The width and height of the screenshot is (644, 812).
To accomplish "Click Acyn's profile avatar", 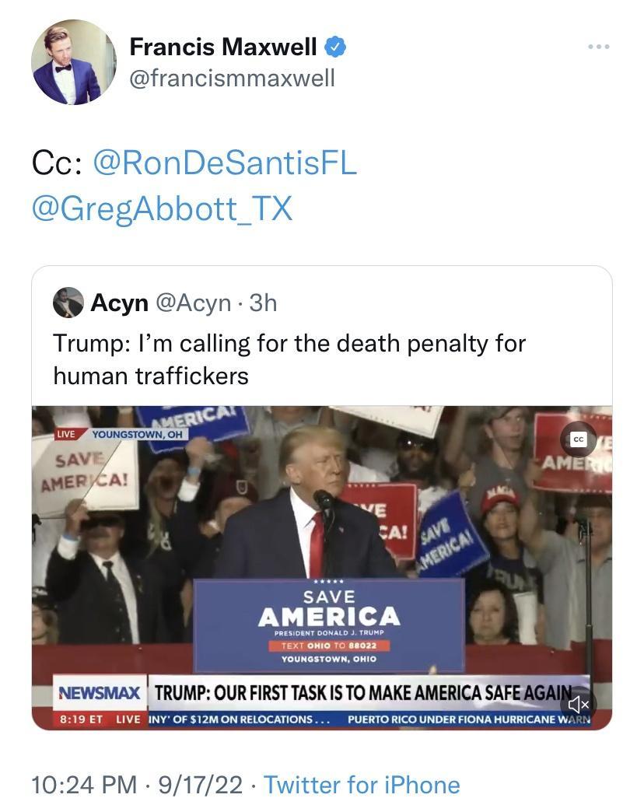I will coord(68,303).
